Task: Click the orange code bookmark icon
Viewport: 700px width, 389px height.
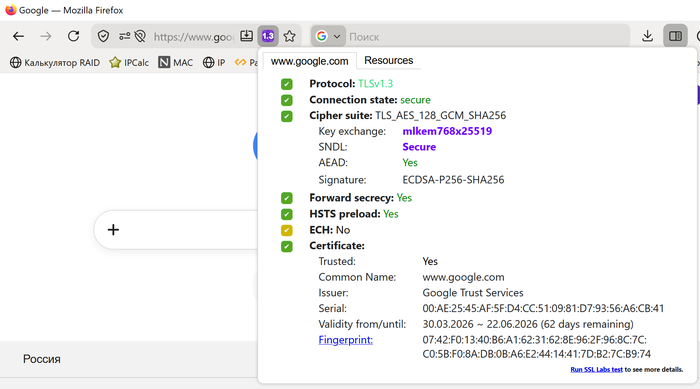Action: pyautogui.click(x=241, y=62)
